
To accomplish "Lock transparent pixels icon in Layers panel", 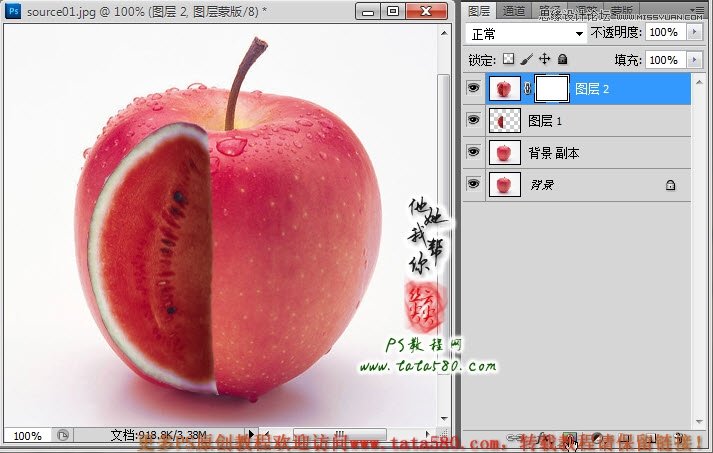I will point(508,59).
